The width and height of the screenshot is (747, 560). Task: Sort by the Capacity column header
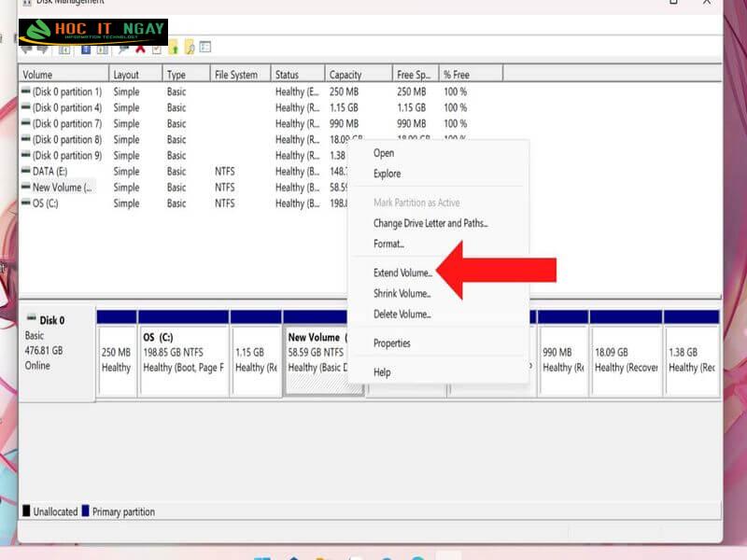[359, 75]
